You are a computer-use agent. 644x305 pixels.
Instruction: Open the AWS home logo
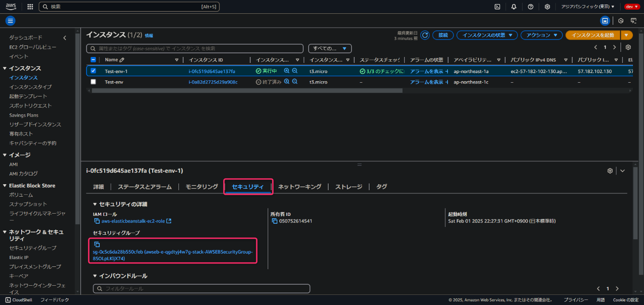11,6
